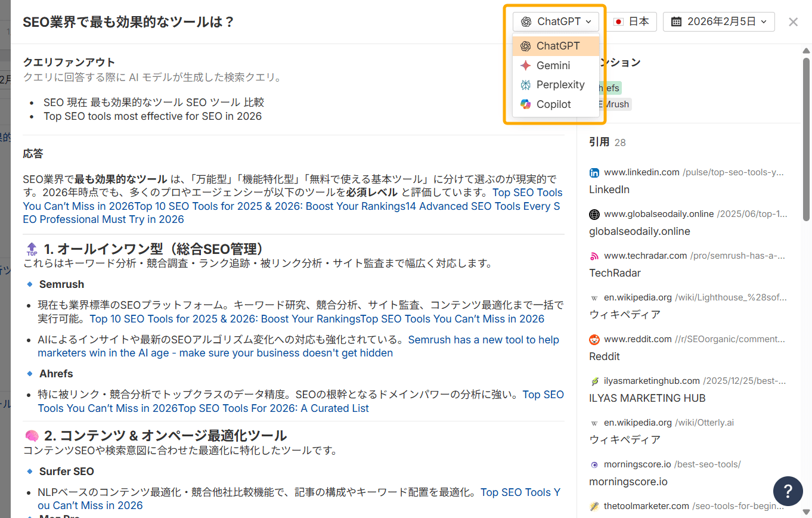
Task: Open the date picker showing 2026年2月5日
Action: 718,21
